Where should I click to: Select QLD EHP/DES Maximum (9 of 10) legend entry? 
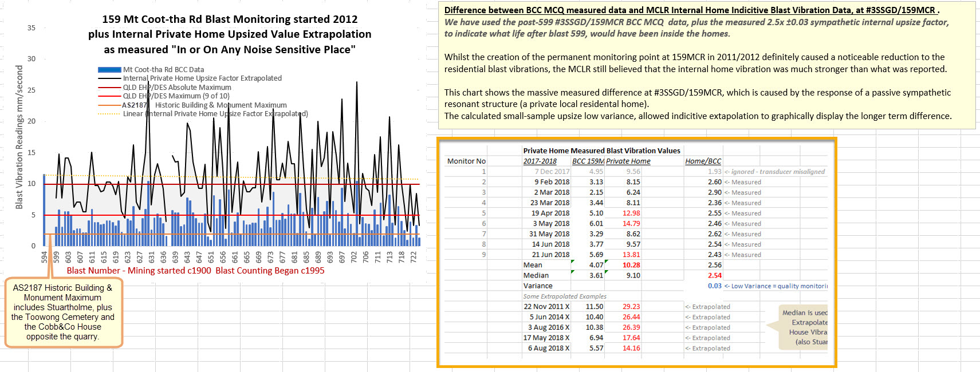tap(176, 96)
